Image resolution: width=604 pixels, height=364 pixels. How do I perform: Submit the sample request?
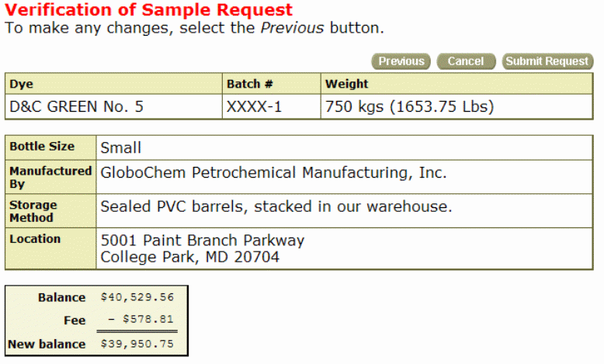[x=547, y=61]
